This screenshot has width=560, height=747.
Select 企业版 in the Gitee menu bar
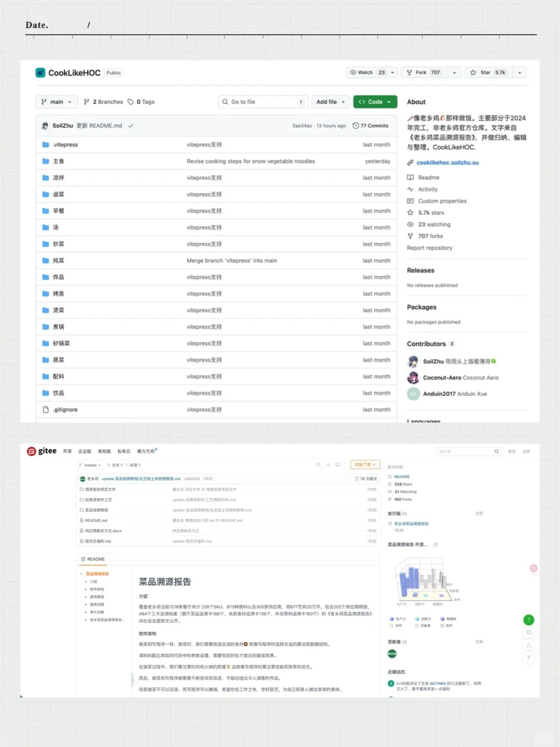click(84, 451)
